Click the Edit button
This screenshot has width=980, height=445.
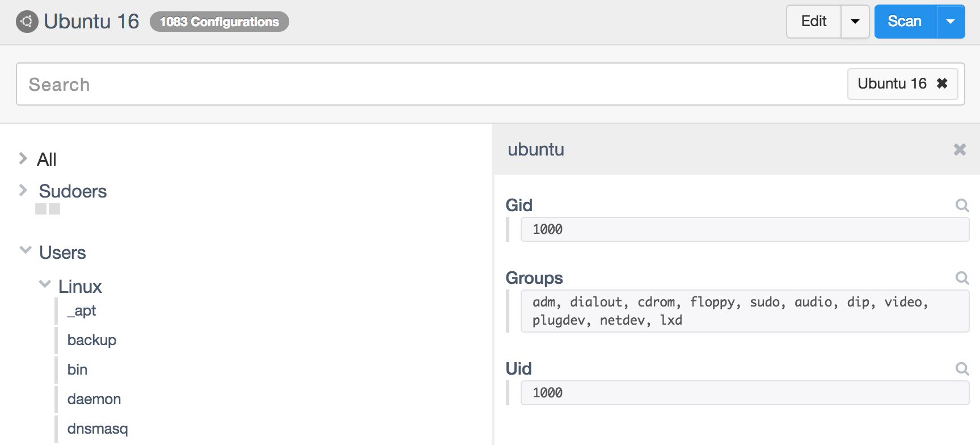(813, 22)
